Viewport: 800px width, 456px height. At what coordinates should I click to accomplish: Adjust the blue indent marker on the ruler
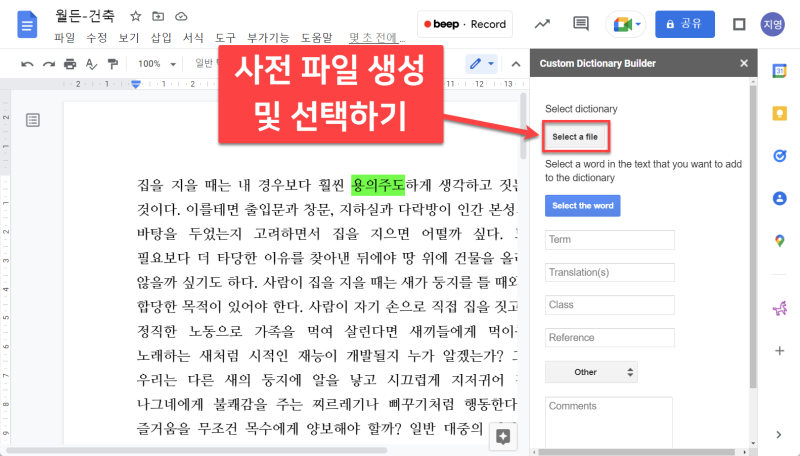[136, 84]
